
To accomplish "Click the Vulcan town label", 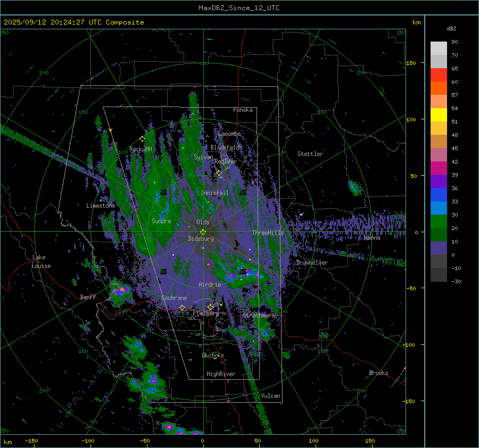I will [271, 396].
